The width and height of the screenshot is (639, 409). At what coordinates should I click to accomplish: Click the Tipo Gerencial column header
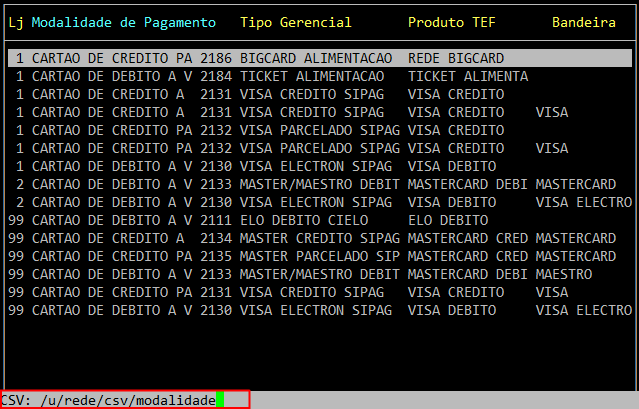coord(295,22)
